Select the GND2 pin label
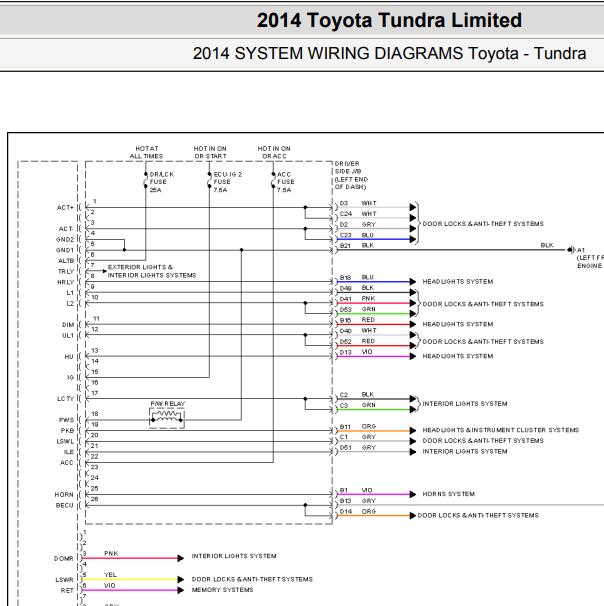The image size is (604, 606). [65, 240]
